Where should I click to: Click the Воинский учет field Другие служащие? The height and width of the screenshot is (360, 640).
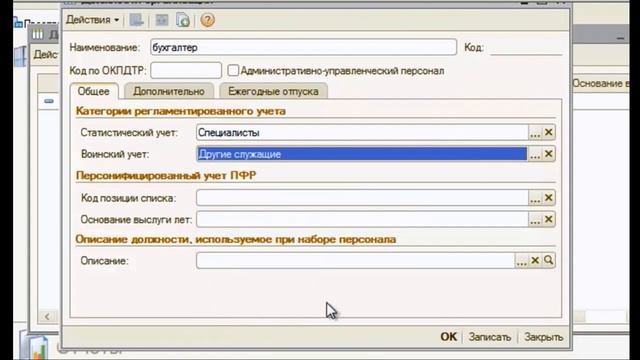[x=362, y=154]
